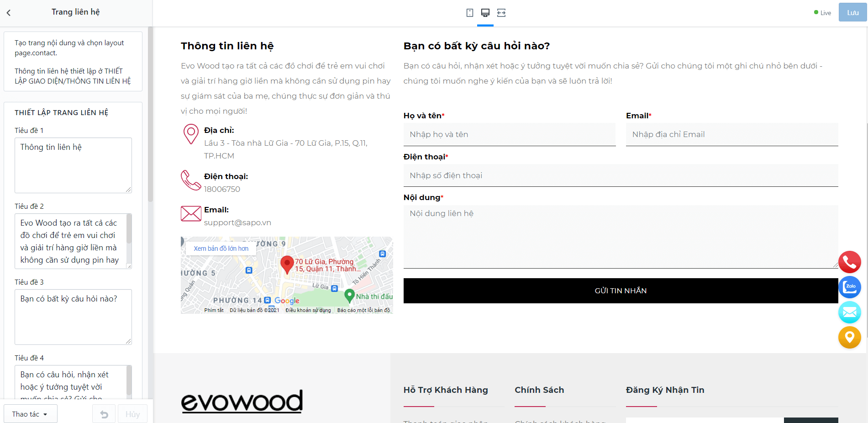Submit with the GỬI TIN NHẮN button
Image resolution: width=868 pixels, height=423 pixels.
[x=621, y=291]
